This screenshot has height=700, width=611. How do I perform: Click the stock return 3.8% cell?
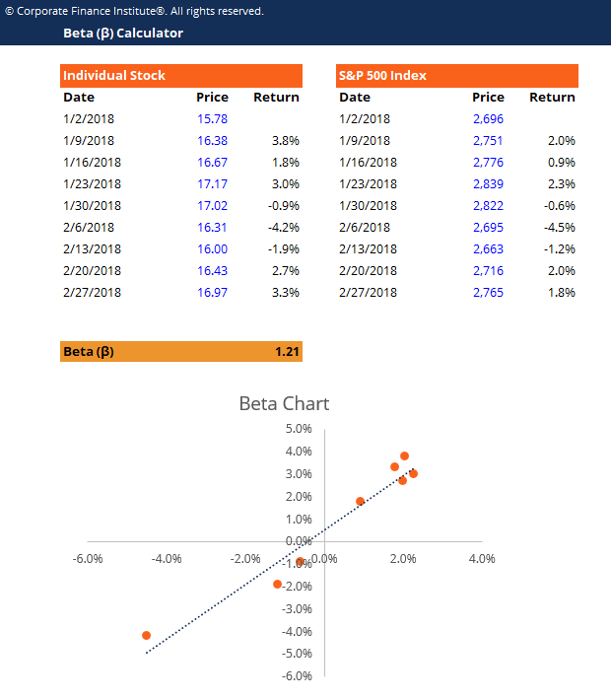286,141
